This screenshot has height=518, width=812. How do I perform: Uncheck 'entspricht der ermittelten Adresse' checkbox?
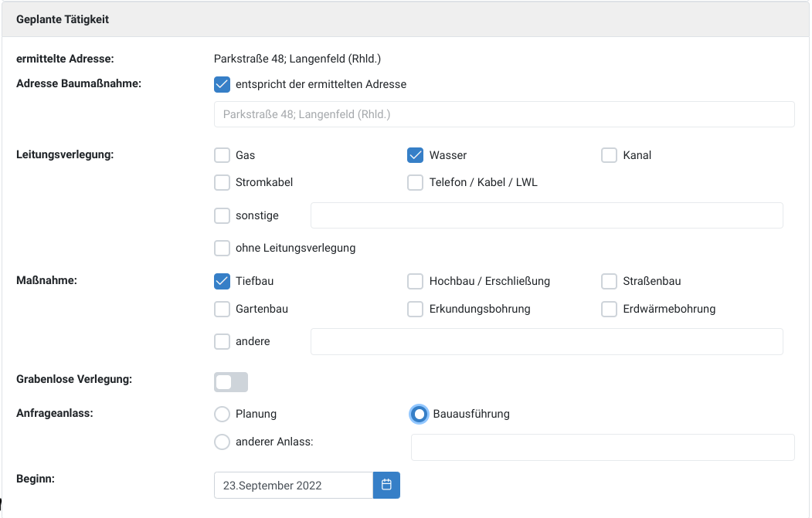(x=223, y=84)
